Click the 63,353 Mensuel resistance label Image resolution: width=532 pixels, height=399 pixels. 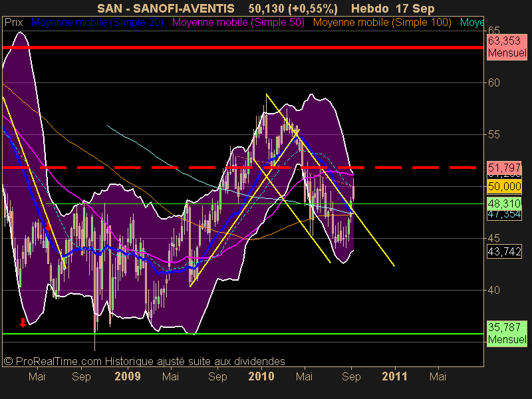[507, 47]
